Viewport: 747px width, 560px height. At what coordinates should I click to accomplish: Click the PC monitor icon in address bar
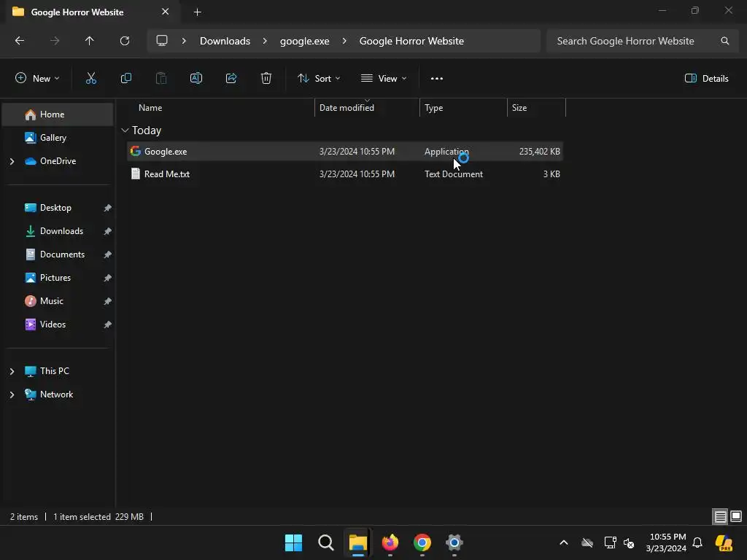(x=162, y=41)
